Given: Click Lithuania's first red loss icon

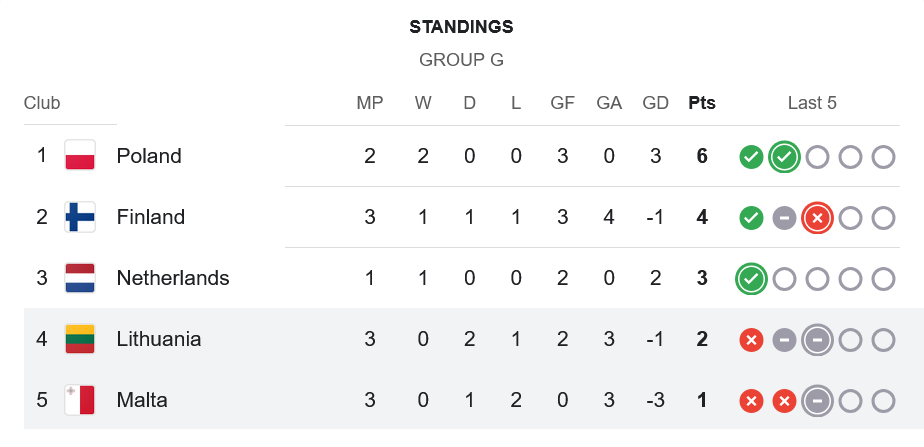Looking at the screenshot, I should pyautogui.click(x=751, y=340).
